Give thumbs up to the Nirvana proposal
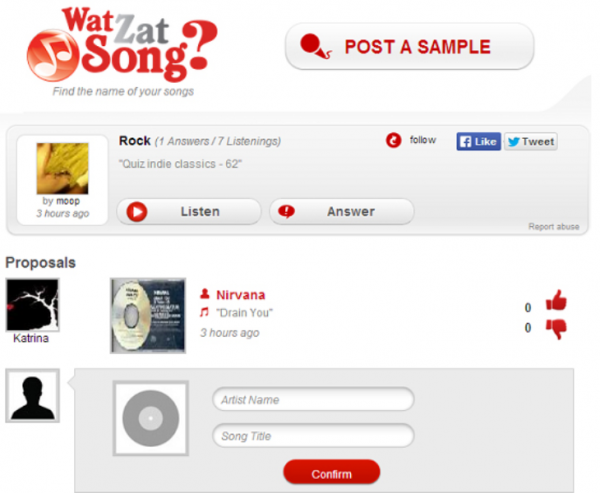600x493 pixels. 556,300
